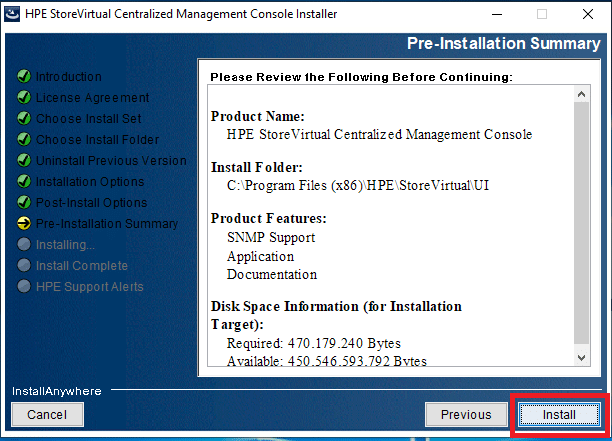612x441 pixels.
Task: Click the installer title bar app icon
Action: click(12, 14)
